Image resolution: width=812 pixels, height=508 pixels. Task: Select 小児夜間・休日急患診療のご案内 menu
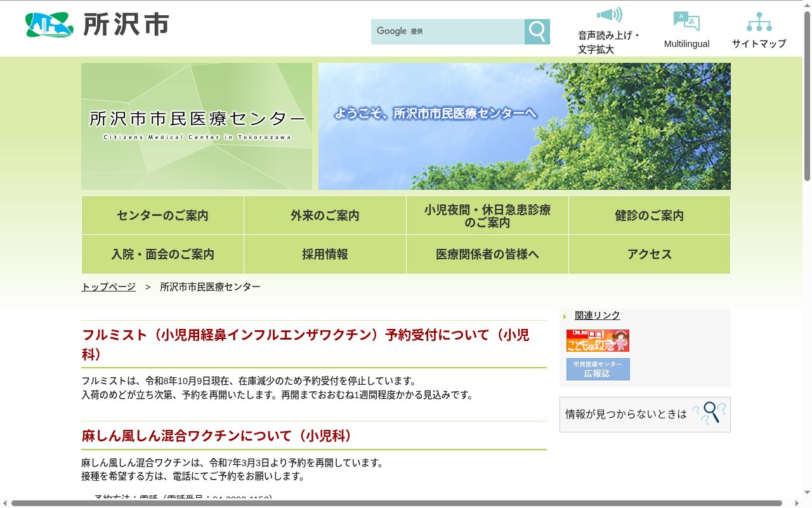pos(487,215)
